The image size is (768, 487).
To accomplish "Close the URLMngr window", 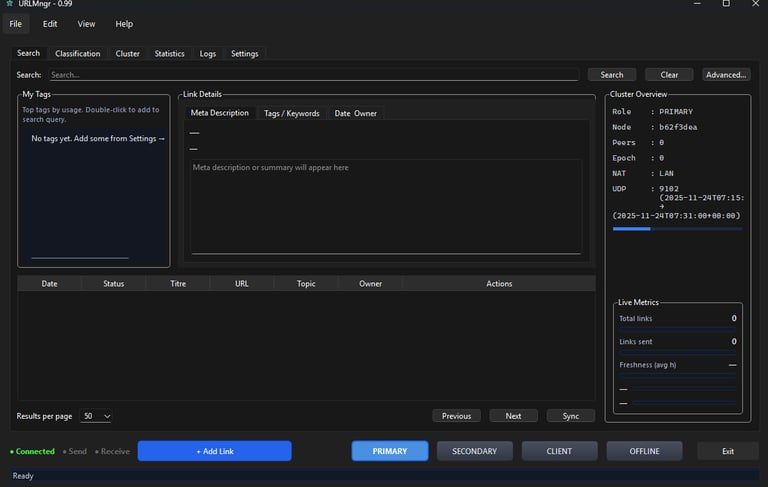I will pos(755,4).
